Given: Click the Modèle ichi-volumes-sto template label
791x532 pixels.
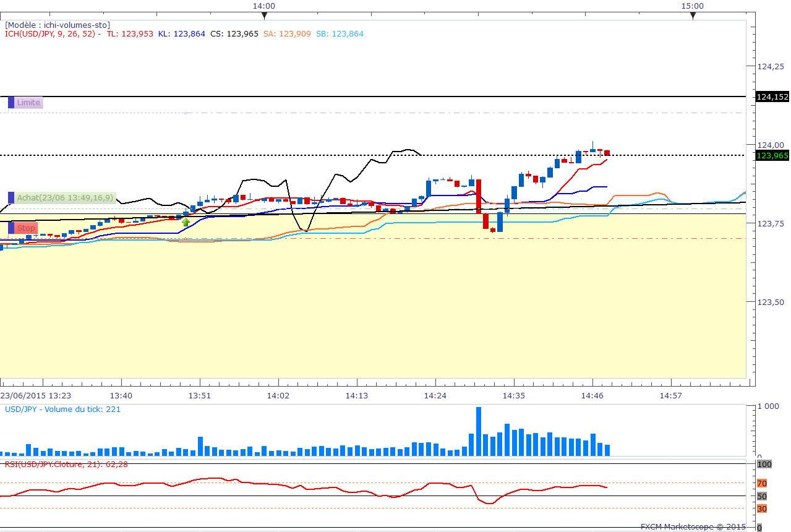Looking at the screenshot, I should (58, 25).
